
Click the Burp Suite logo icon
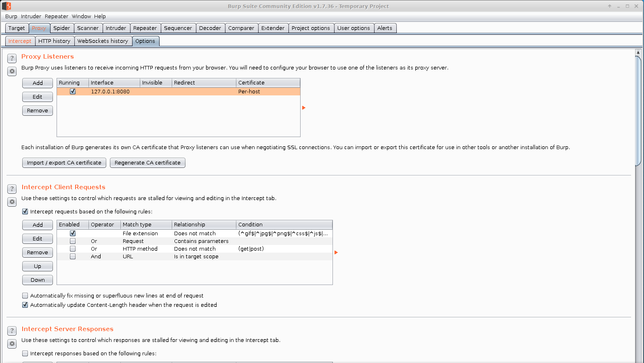tap(6, 6)
